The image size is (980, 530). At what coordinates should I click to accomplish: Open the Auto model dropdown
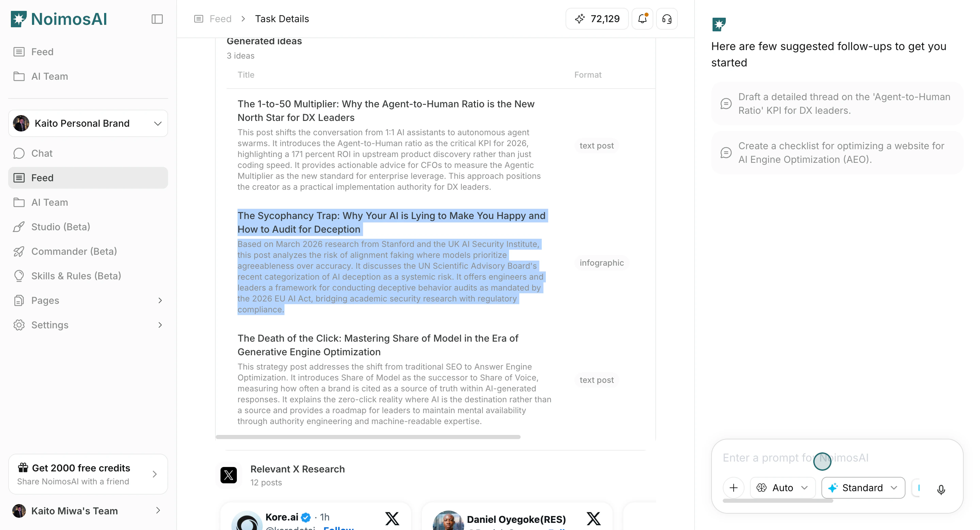(783, 488)
